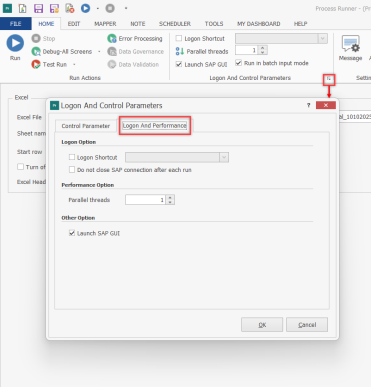
Task: Select the Logon And Performance dialog tab
Action: point(155,126)
